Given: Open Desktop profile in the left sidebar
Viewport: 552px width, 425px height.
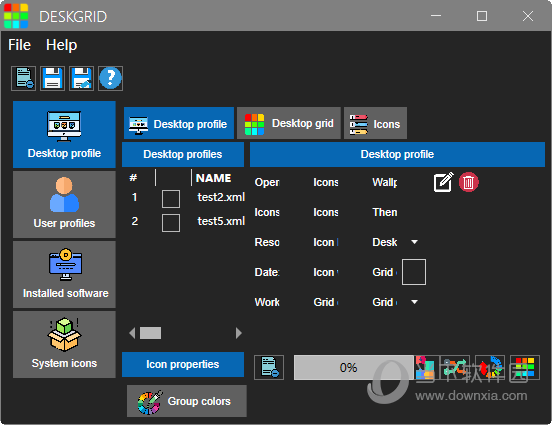Looking at the screenshot, I should click(64, 135).
